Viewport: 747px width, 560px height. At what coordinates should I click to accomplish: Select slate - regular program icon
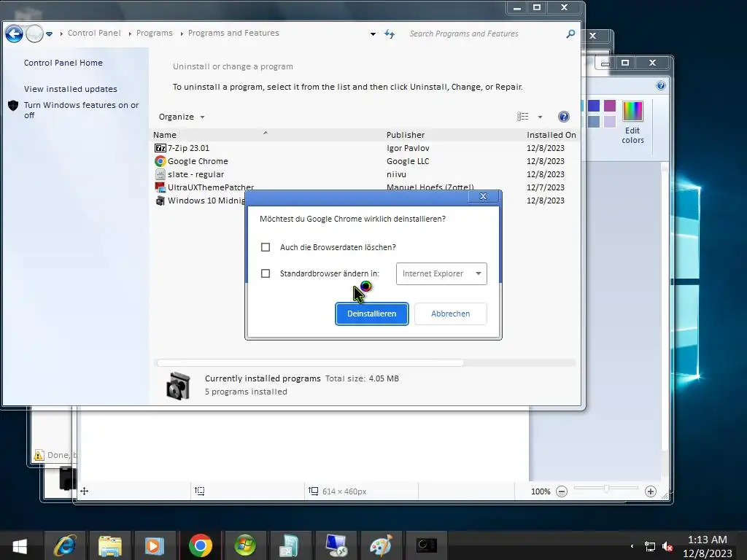pyautogui.click(x=160, y=174)
